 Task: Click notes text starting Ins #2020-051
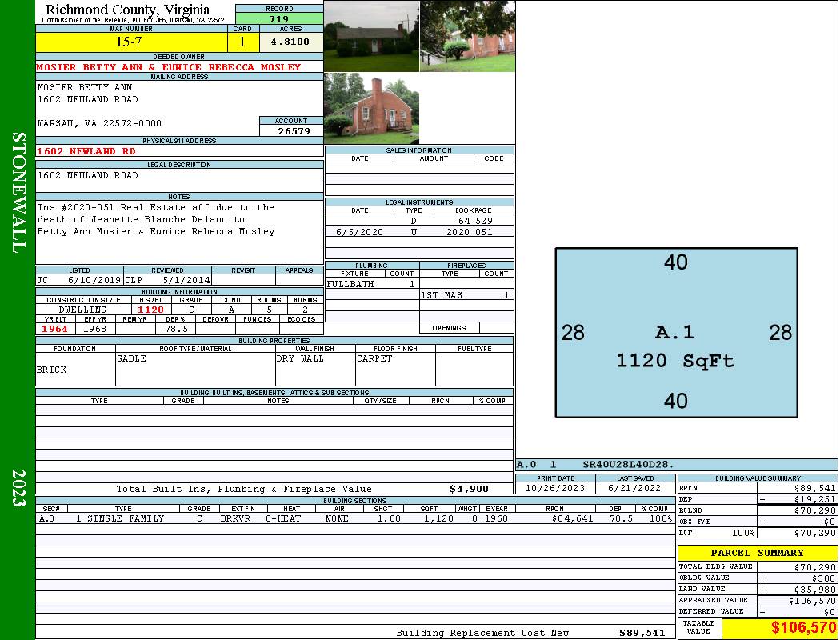pos(156,219)
